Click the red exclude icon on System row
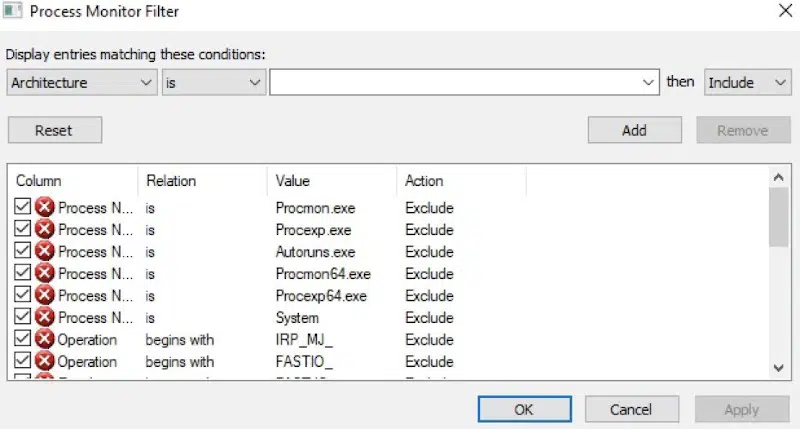 tap(45, 318)
